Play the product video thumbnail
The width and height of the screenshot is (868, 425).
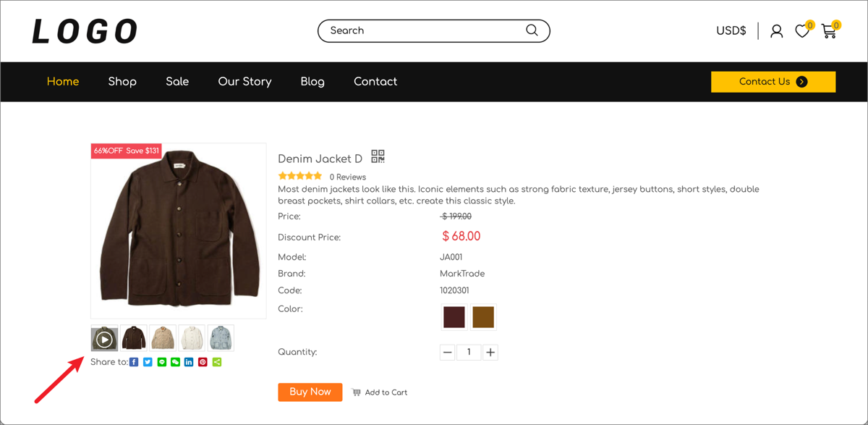tap(104, 339)
